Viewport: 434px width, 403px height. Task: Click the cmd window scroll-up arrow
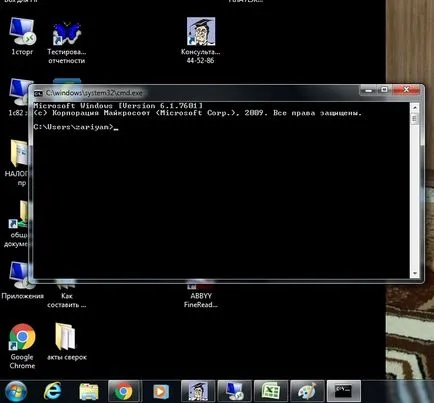tap(415, 108)
